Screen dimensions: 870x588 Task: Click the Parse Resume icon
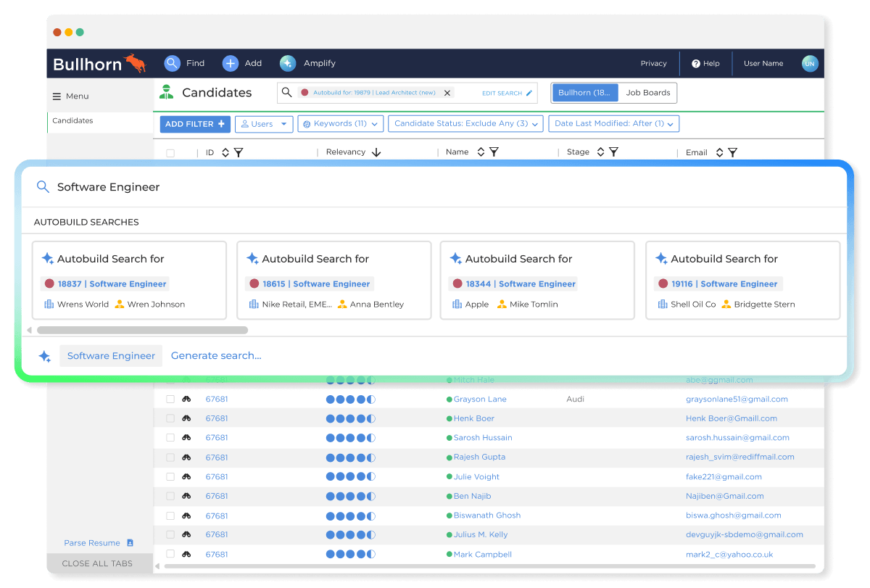point(130,542)
